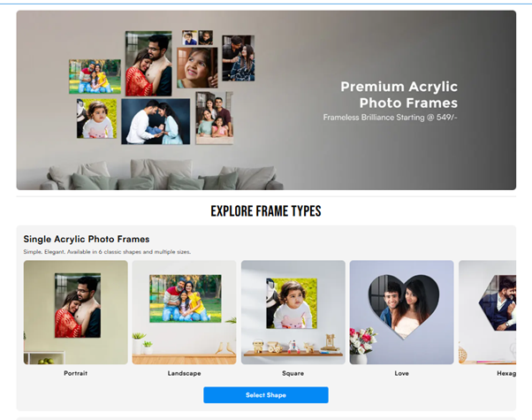Click the baby in yellow dress banner photo

[x=96, y=118]
